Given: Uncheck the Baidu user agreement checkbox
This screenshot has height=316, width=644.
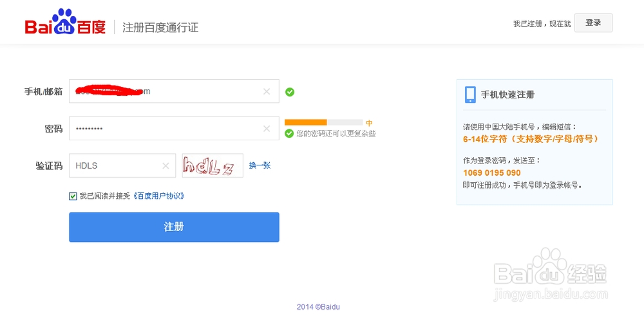Looking at the screenshot, I should [73, 196].
